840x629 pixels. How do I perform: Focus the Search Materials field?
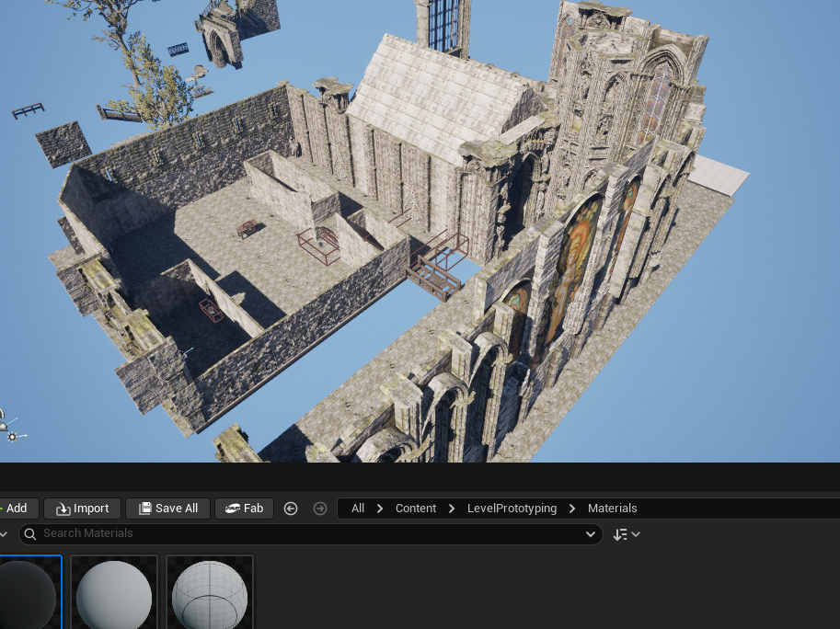click(304, 533)
